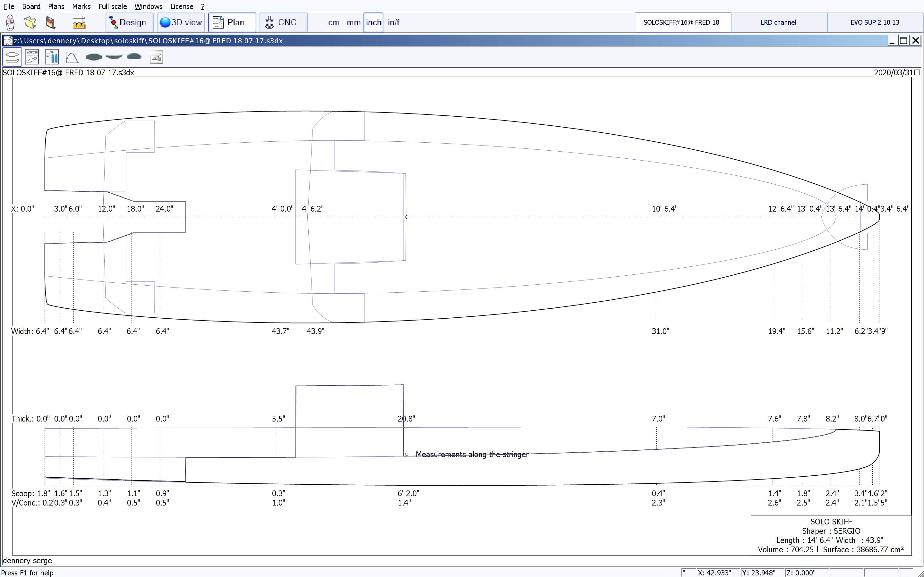Select the spec sheet plan icon
This screenshot has width=924, height=577.
tap(32, 57)
